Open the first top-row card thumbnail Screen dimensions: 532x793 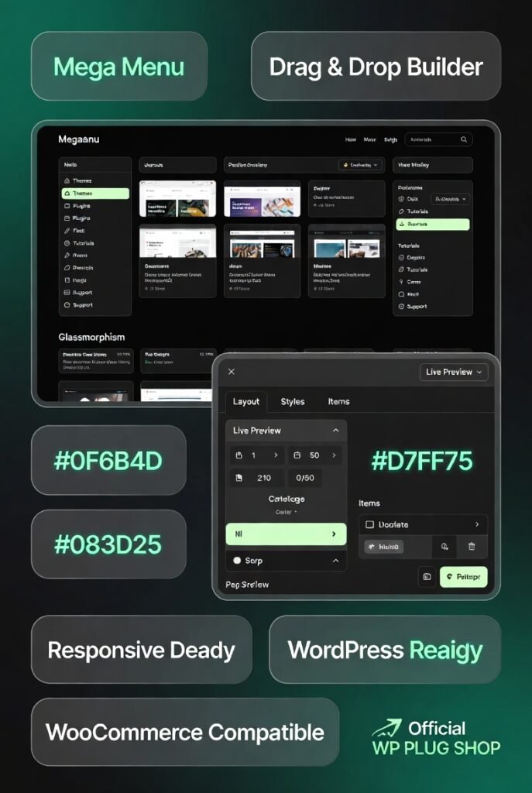tap(177, 199)
